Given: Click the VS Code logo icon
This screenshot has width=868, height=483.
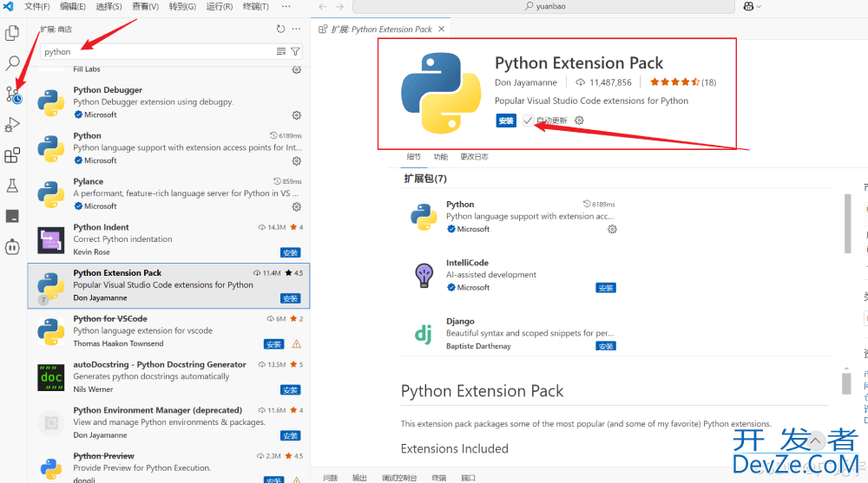Looking at the screenshot, I should (9, 6).
